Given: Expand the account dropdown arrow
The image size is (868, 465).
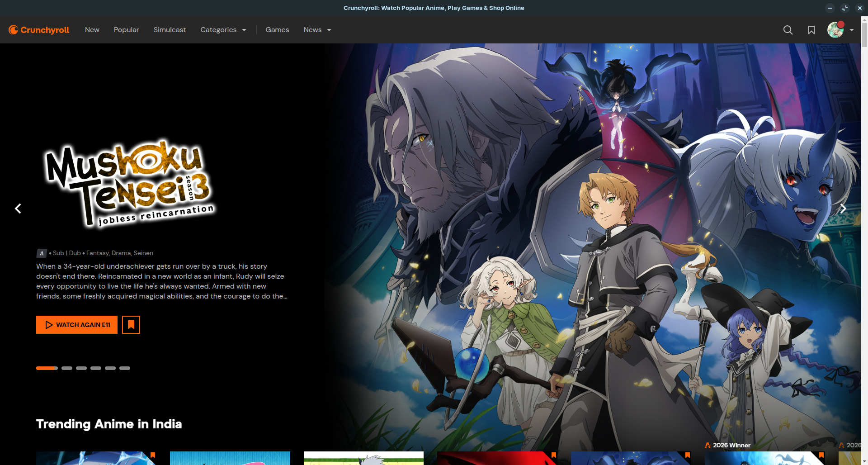Looking at the screenshot, I should [852, 30].
